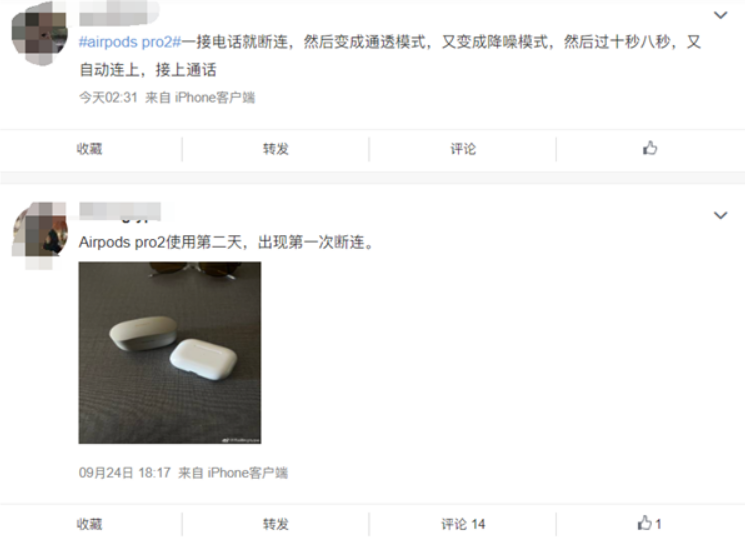
Task: Expand the first post's chevron menu
Action: [720, 15]
